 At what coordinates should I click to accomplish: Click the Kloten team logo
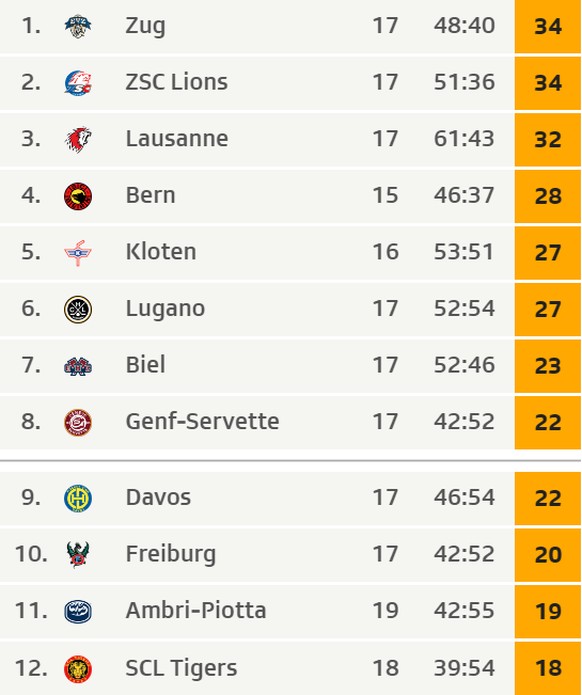78,253
